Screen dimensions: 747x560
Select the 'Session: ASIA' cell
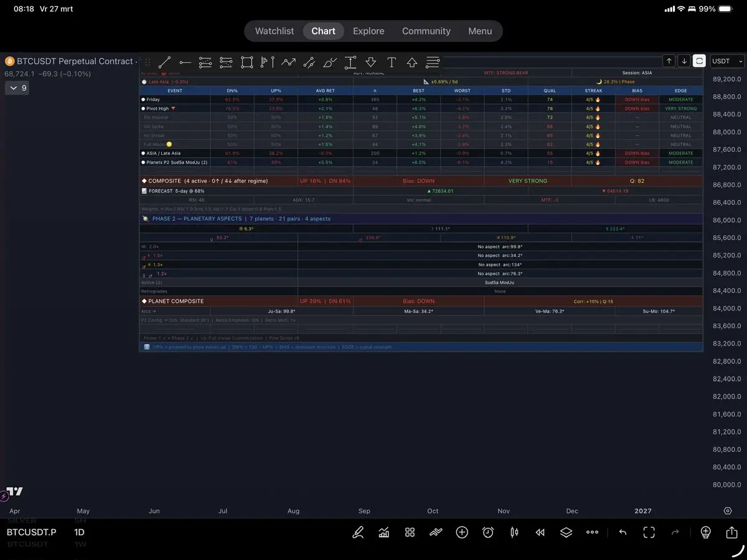pos(637,73)
